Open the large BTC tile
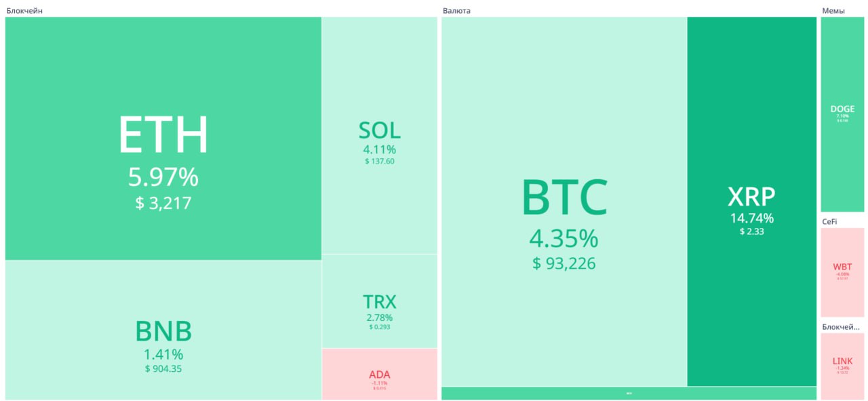This screenshot has height=401, width=868. pos(564,202)
